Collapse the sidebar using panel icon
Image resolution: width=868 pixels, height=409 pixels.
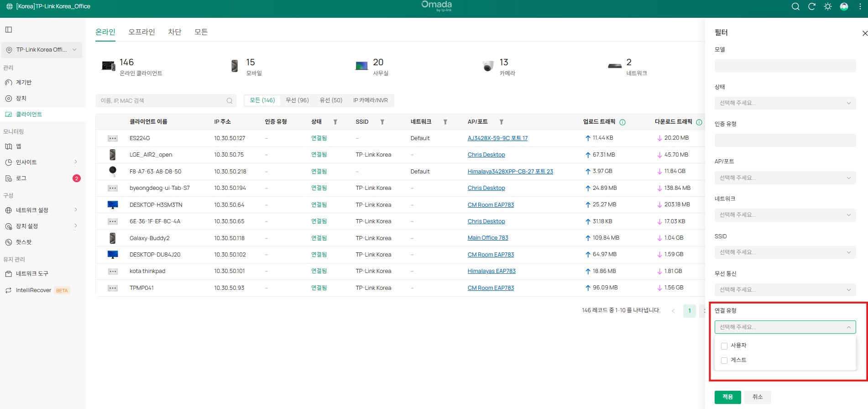pos(9,30)
